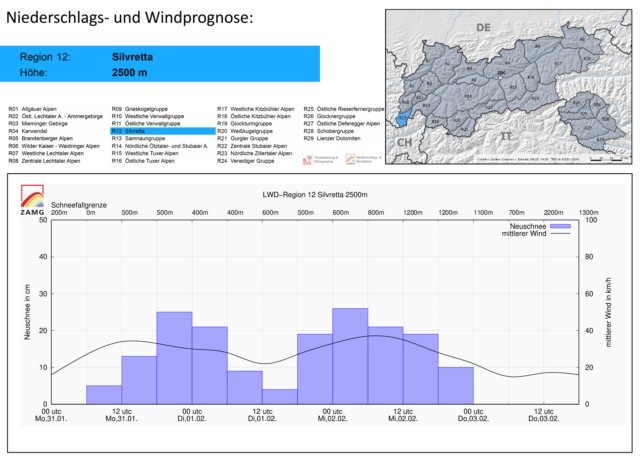Select R05 Brandenberger Alpen
Viewport: 640px width, 461px height.
(40, 138)
